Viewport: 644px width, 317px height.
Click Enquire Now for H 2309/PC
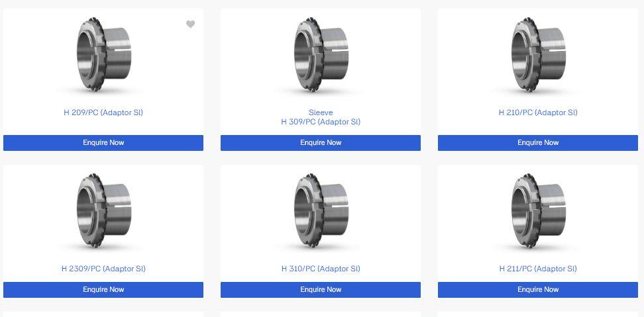[103, 289]
